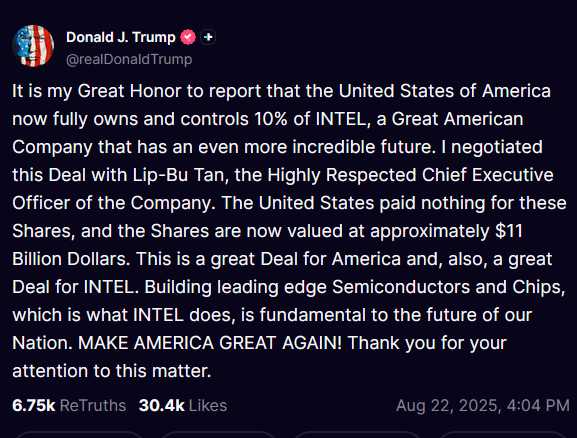This screenshot has width=577, height=438.
Task: View the 6.75k ReTruths list
Action: coord(69,406)
